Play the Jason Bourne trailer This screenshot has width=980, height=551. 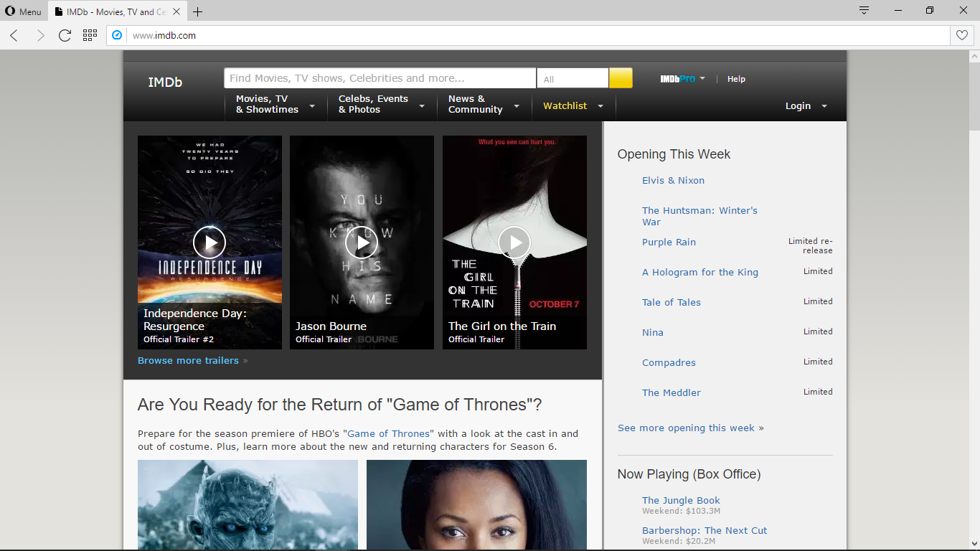[x=362, y=242]
